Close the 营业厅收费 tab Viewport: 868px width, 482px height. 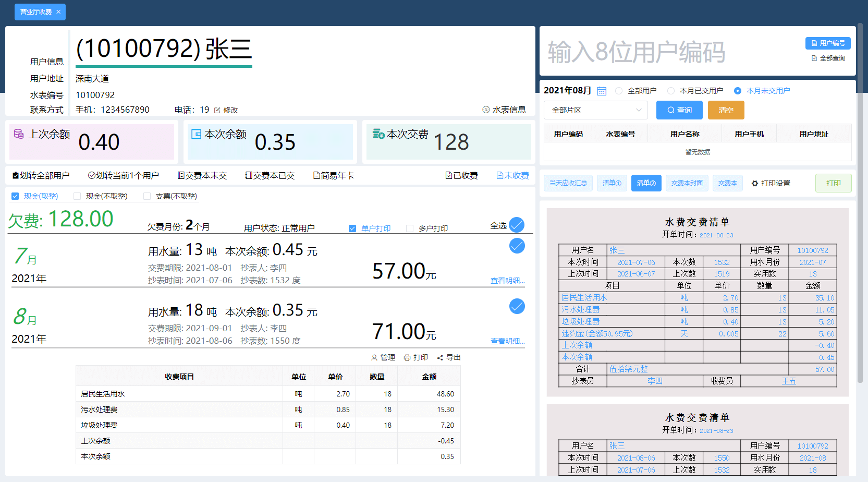click(x=58, y=11)
